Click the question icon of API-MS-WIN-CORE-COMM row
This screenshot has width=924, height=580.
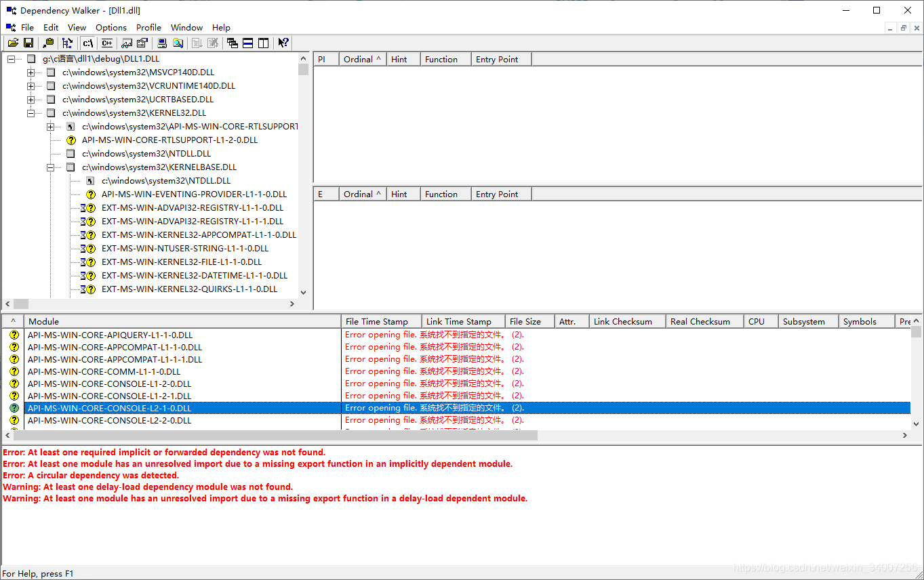tap(14, 371)
